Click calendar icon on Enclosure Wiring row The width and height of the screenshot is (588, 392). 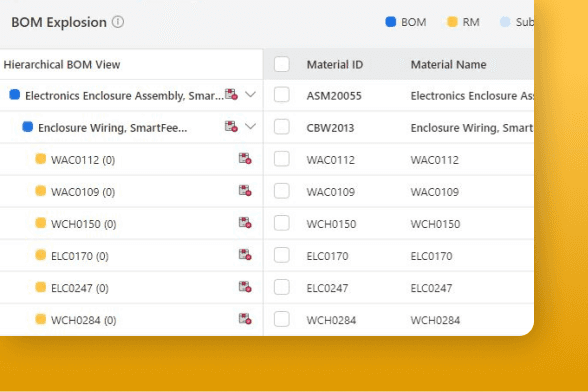pos(231,126)
